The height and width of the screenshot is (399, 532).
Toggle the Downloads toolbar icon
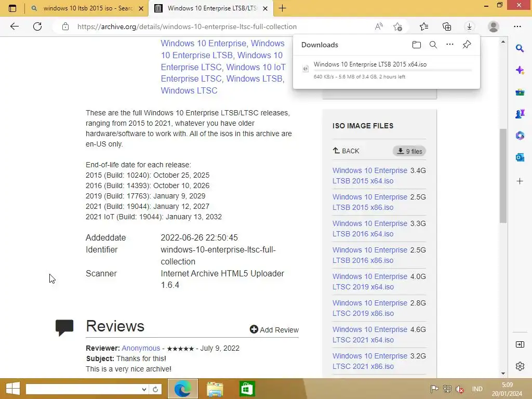pos(469,26)
